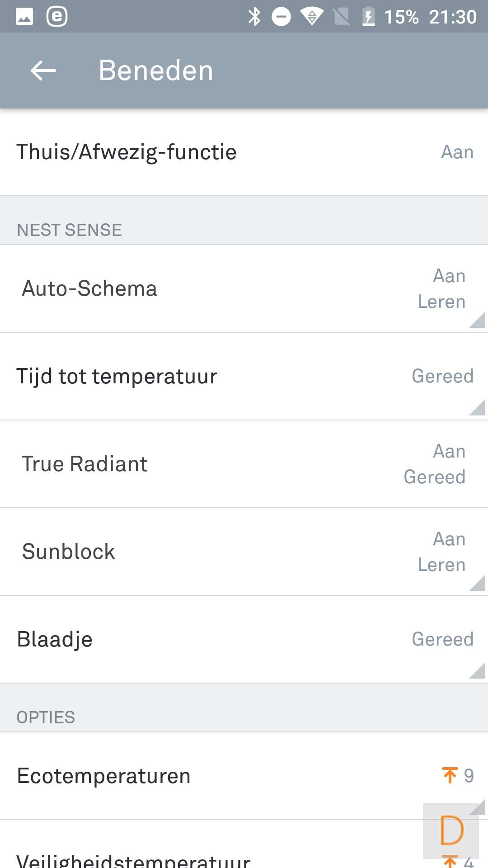Screen dimensions: 488x868
Task: Toggle Thuis/Afwezig-functie Aan setting
Action: pos(457,152)
